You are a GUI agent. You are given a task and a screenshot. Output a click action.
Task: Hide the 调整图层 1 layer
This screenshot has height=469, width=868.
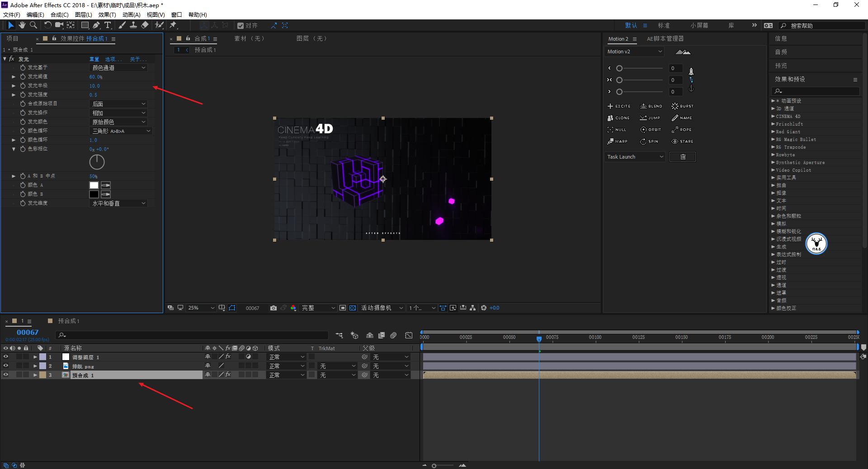tap(6, 357)
